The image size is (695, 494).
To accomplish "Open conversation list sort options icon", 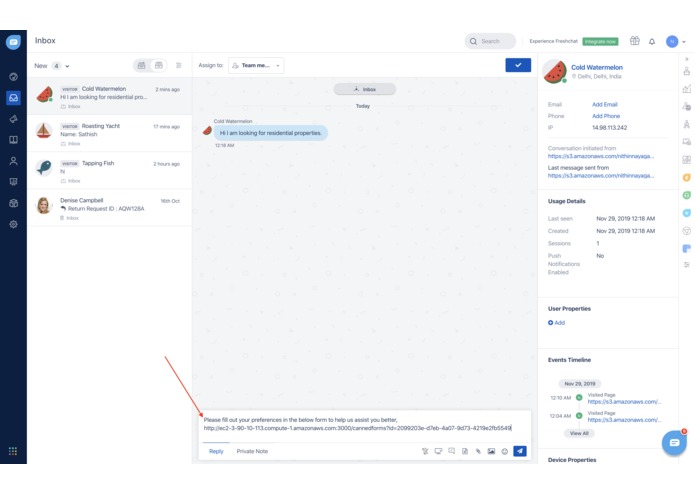I will point(179,66).
